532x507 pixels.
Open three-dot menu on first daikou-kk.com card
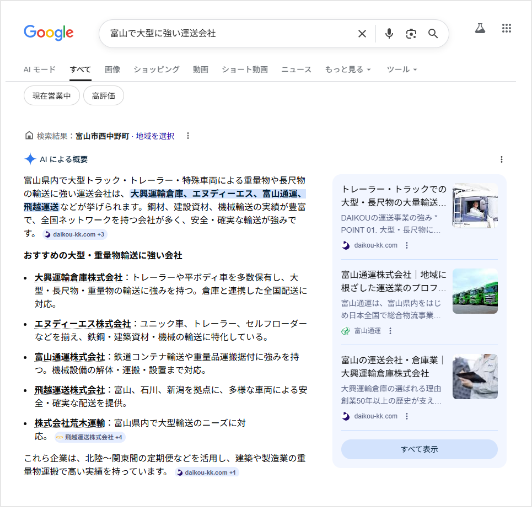(406, 245)
